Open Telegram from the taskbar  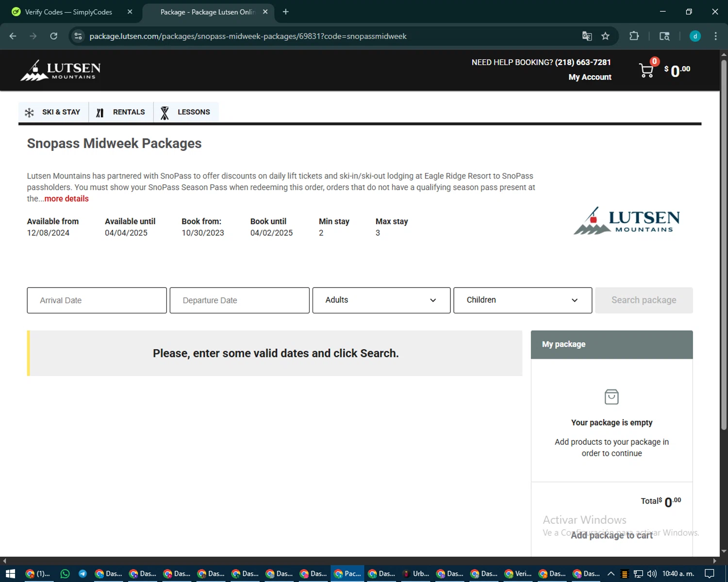click(x=83, y=574)
